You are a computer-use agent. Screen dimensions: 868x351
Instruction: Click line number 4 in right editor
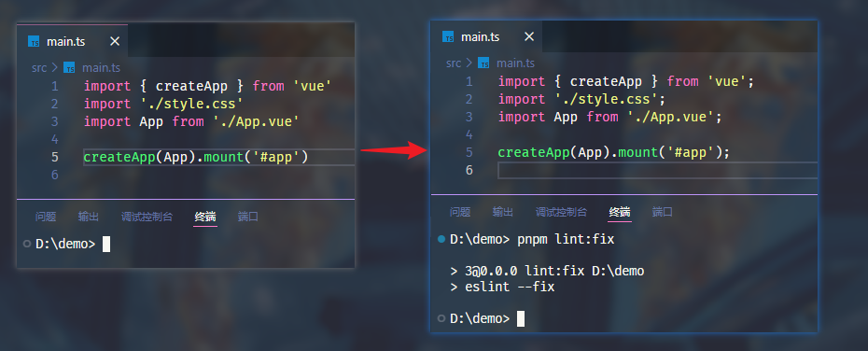point(469,134)
